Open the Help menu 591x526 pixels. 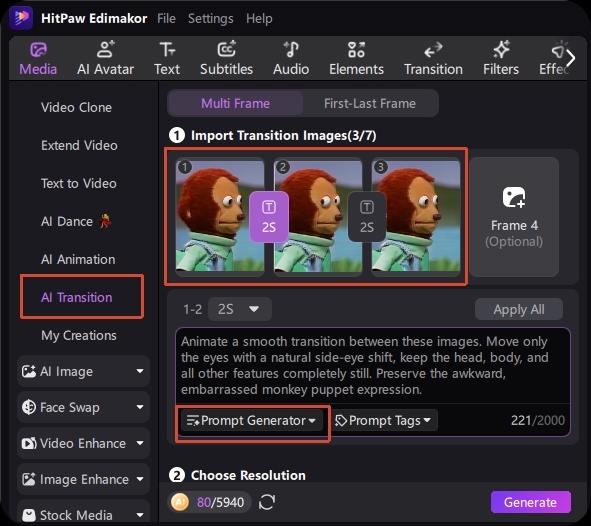[x=259, y=18]
